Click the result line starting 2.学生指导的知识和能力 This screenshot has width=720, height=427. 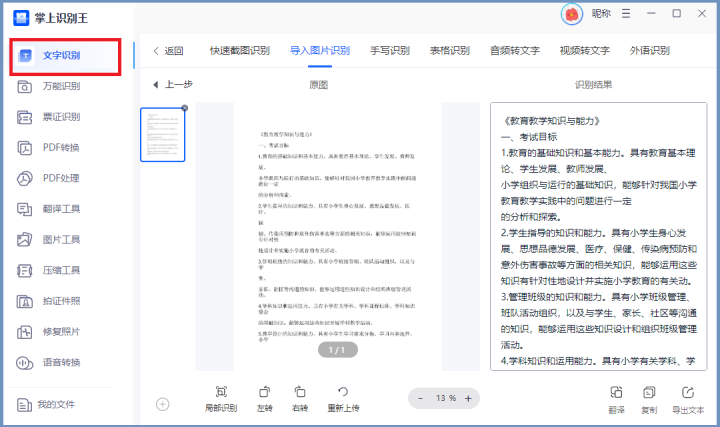(x=593, y=233)
